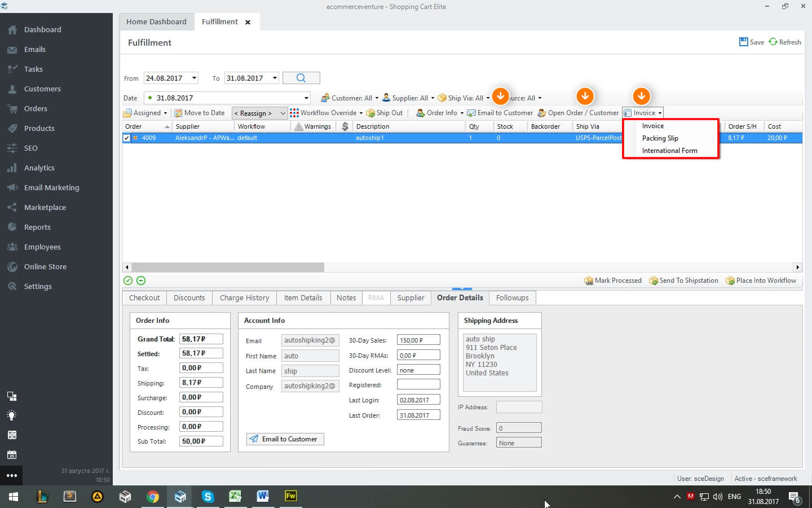Open Products in the sidebar
This screenshot has width=812, height=508.
pos(39,128)
